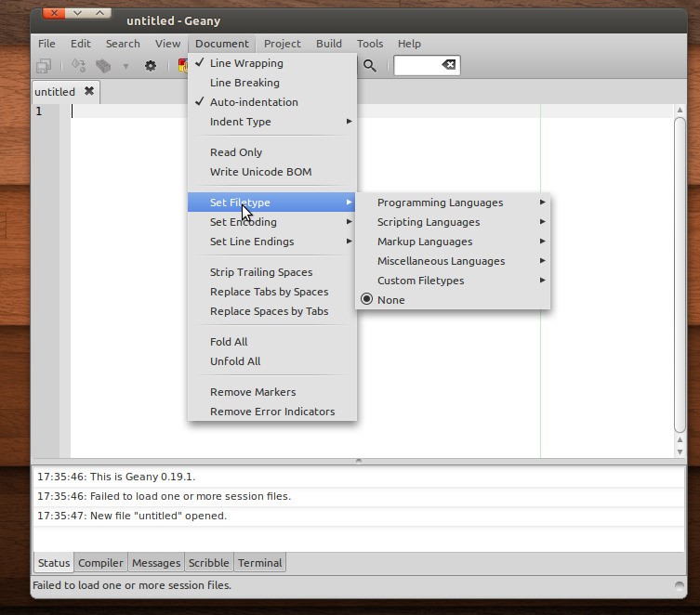Click Replace Tabs by Spaces
Image resolution: width=700 pixels, height=615 pixels.
click(269, 292)
